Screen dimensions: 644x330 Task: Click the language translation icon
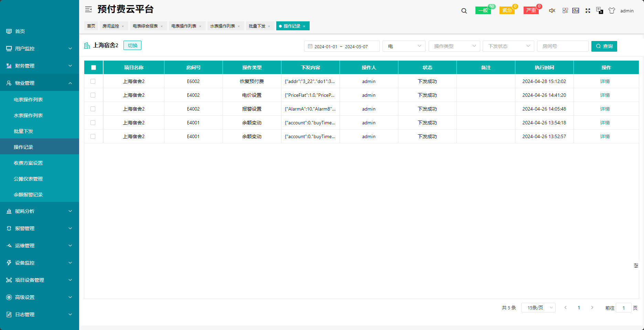[600, 11]
